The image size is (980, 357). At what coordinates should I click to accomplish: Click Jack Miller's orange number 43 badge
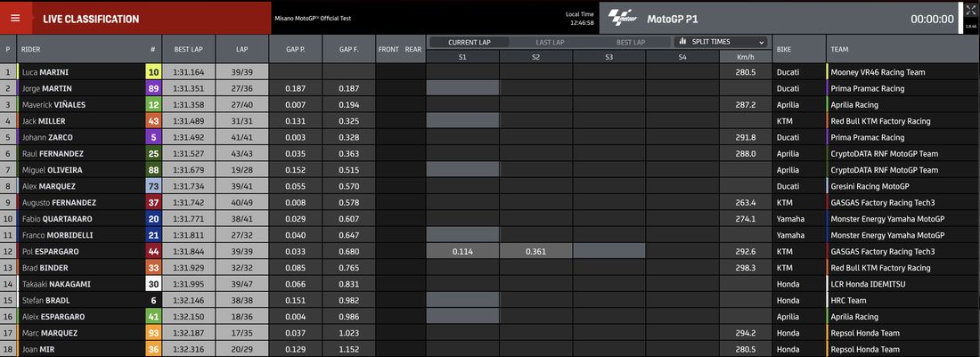click(x=153, y=121)
